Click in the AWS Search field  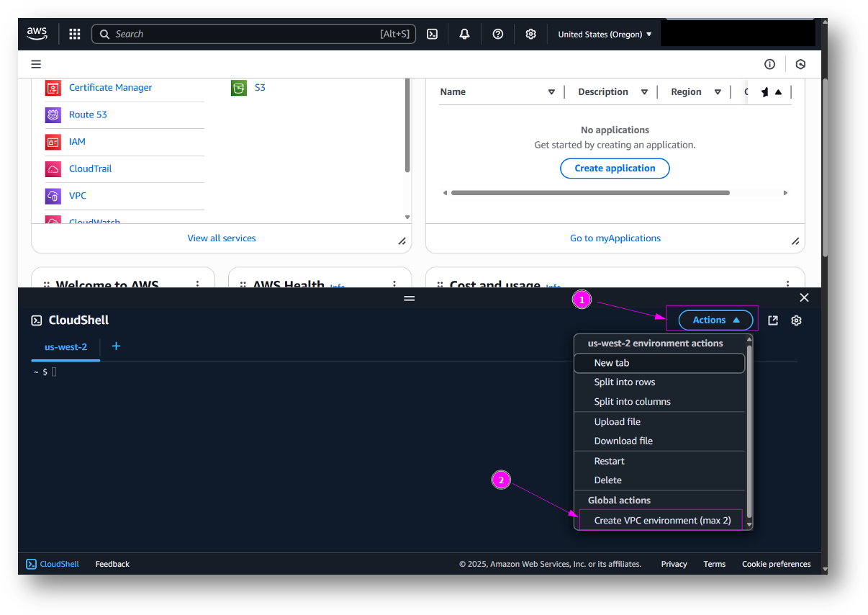click(x=245, y=34)
